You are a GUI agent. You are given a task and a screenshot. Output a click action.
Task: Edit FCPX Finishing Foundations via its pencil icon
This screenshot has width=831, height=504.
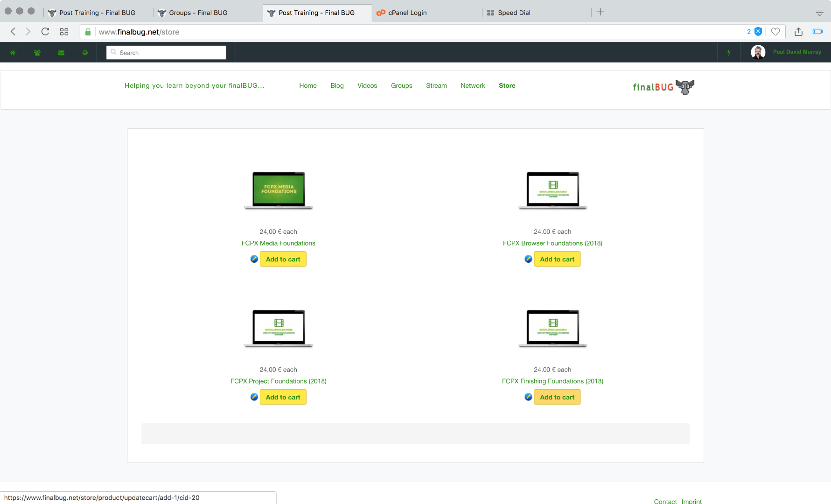(528, 397)
